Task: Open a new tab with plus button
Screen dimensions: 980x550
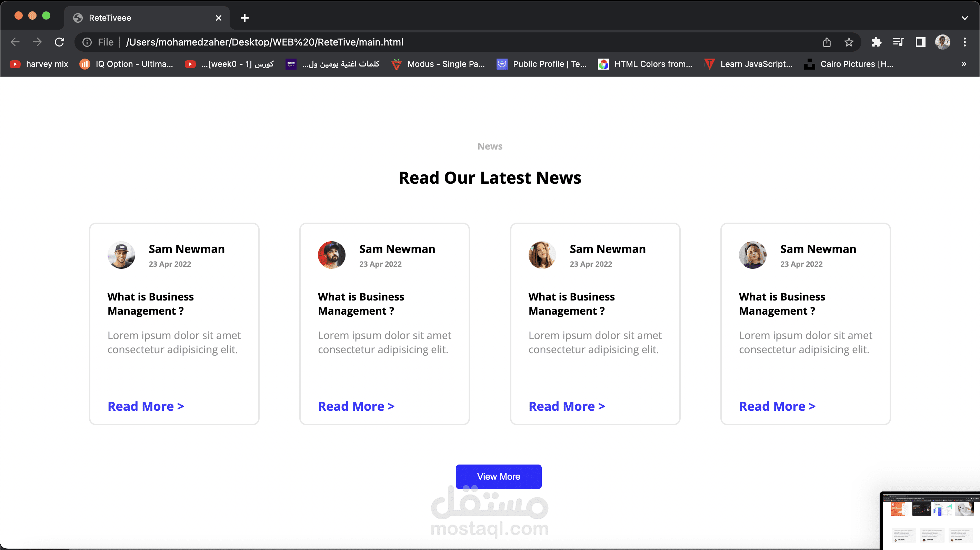Action: pos(244,18)
